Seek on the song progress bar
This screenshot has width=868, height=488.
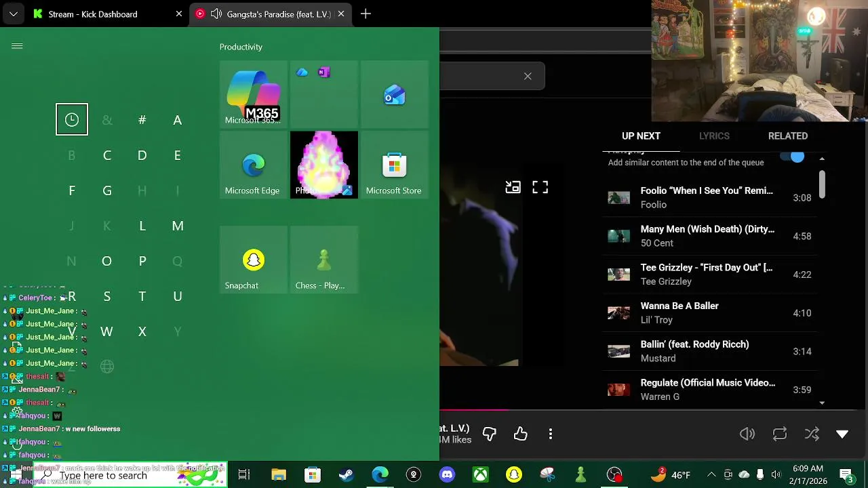point(654,409)
